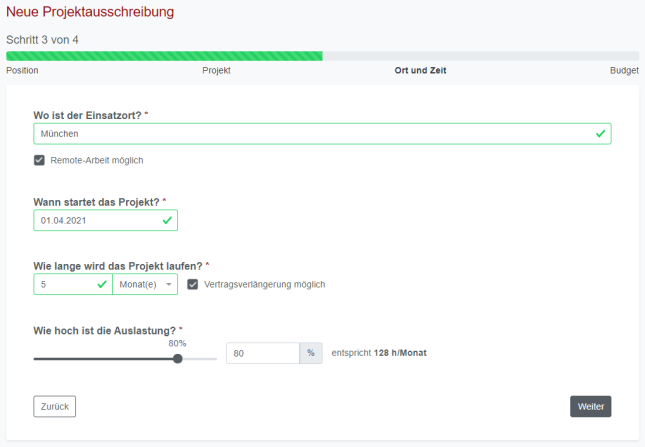Click the green checkmark in the duration field
The width and height of the screenshot is (645, 447).
point(102,285)
